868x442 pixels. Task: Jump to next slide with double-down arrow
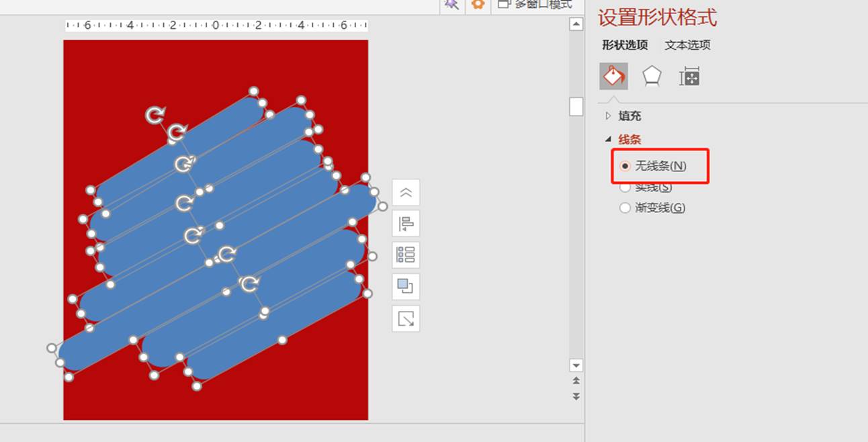pyautogui.click(x=576, y=396)
